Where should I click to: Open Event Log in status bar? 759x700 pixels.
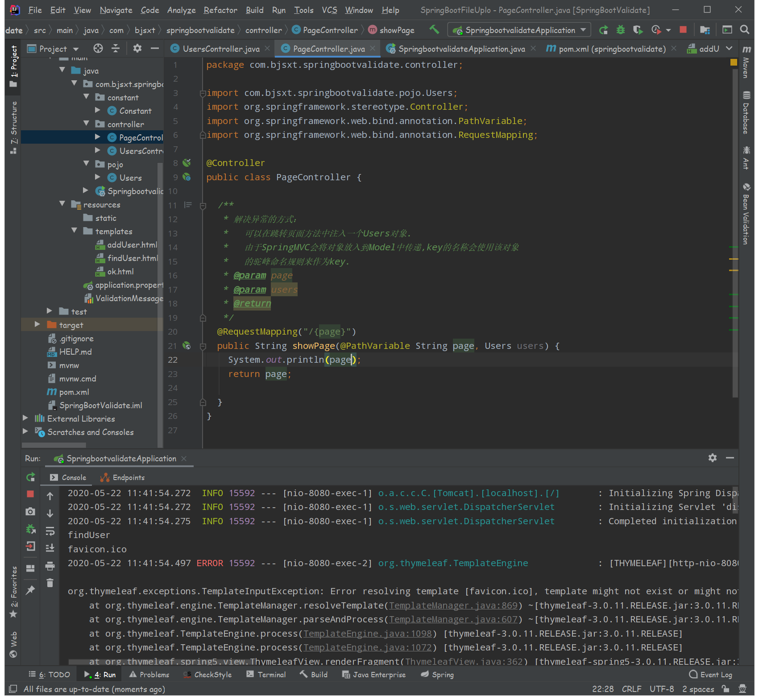711,675
